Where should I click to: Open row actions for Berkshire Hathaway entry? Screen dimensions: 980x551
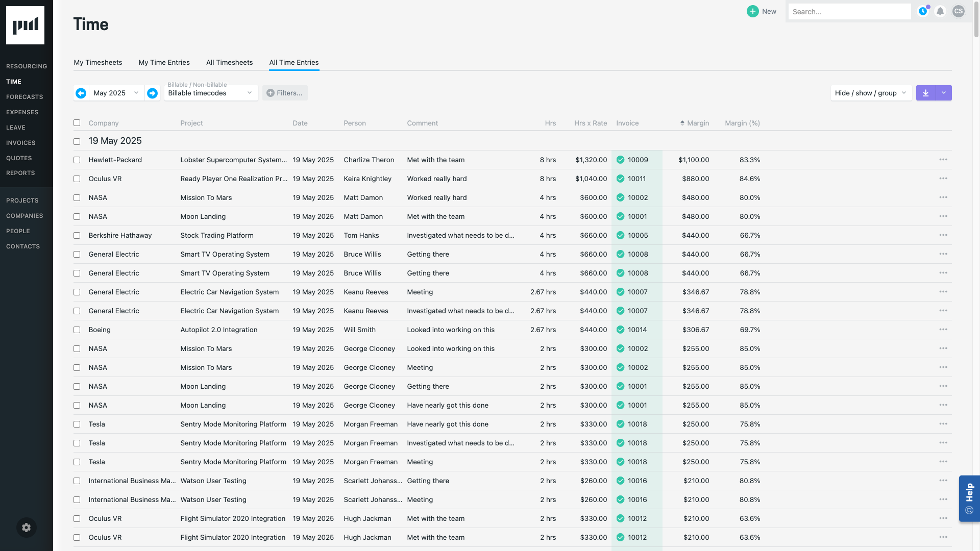coord(943,235)
